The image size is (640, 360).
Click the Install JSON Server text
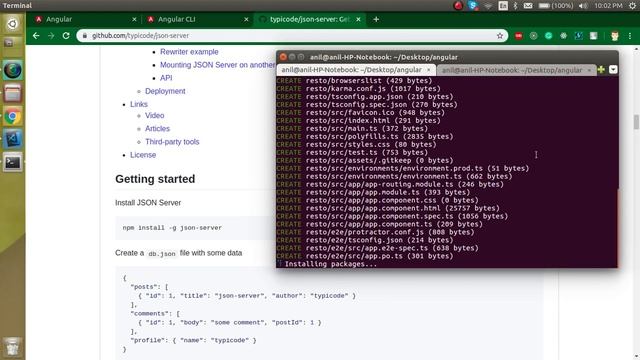point(148,202)
